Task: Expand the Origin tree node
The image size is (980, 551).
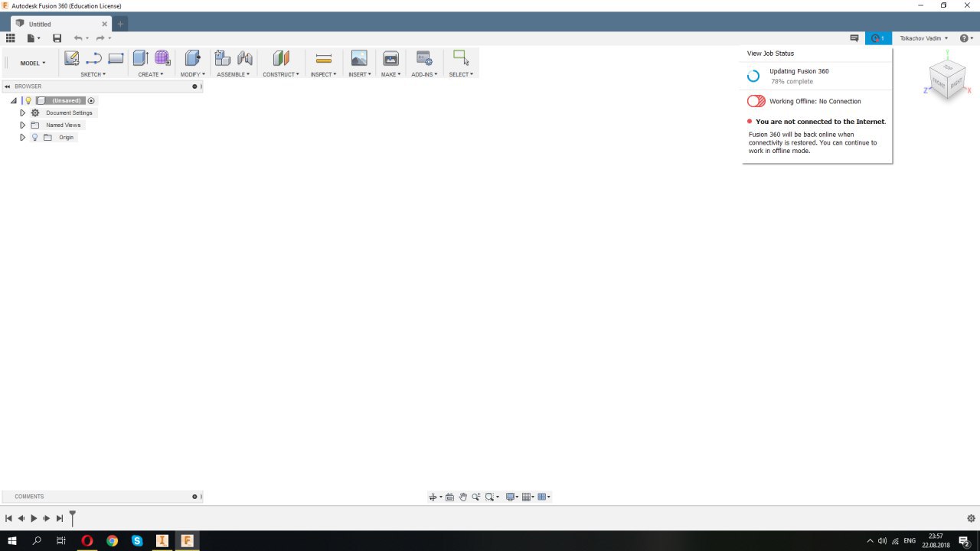Action: [23, 137]
